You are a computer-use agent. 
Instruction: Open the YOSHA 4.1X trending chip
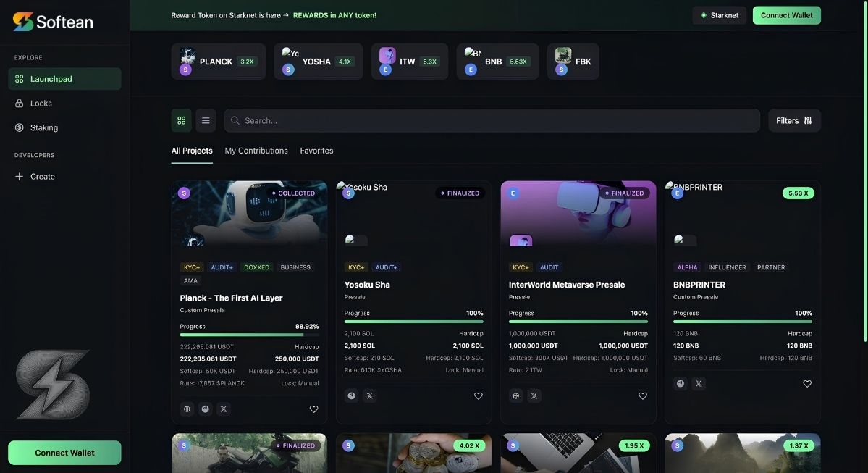point(319,62)
